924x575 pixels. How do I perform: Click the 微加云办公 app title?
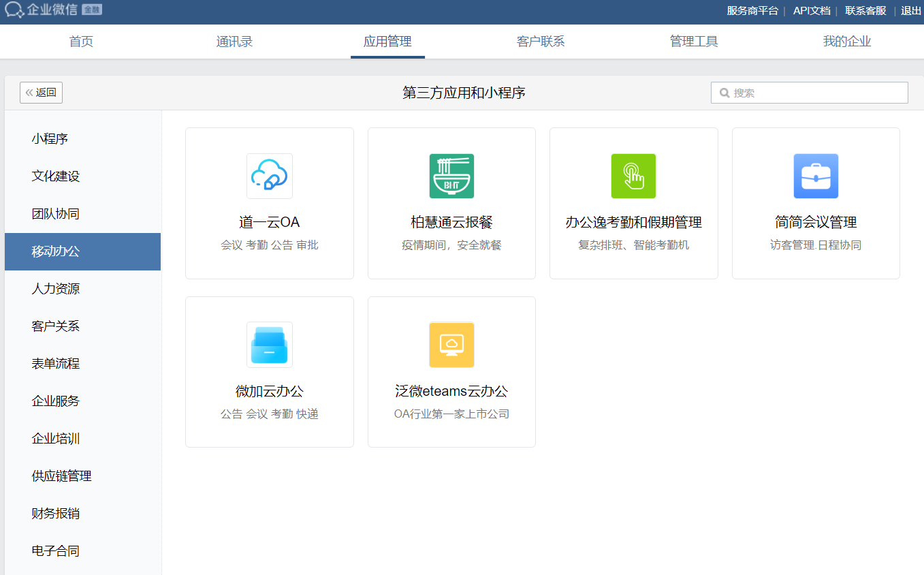tap(270, 391)
